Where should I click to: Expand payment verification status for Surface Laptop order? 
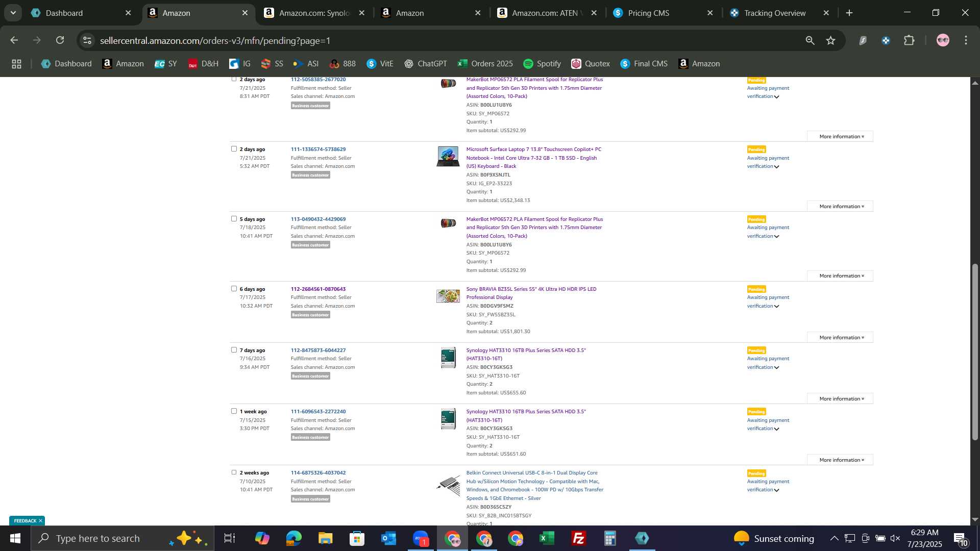pos(777,166)
